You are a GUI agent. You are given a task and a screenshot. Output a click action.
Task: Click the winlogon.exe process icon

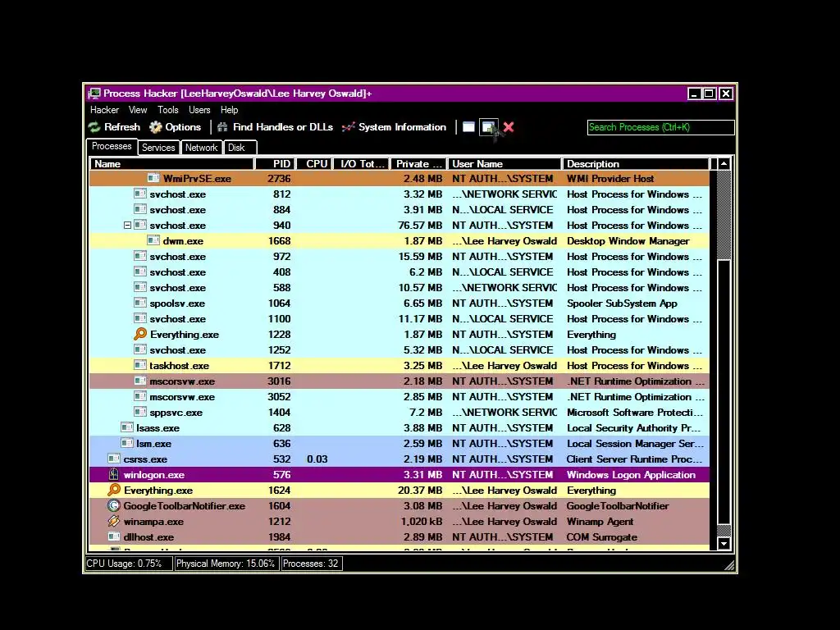coord(113,474)
